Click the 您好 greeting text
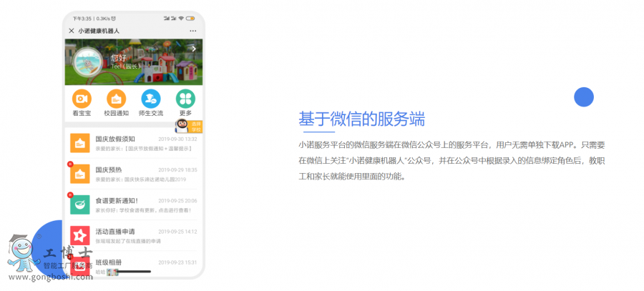Screen dimensions: 644x291 pos(119,58)
